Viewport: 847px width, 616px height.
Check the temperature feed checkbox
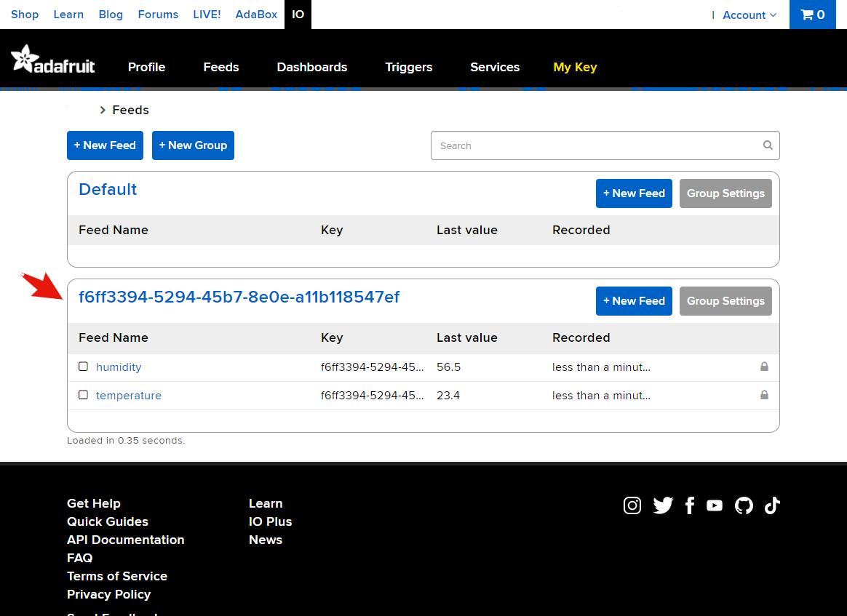[x=83, y=395]
